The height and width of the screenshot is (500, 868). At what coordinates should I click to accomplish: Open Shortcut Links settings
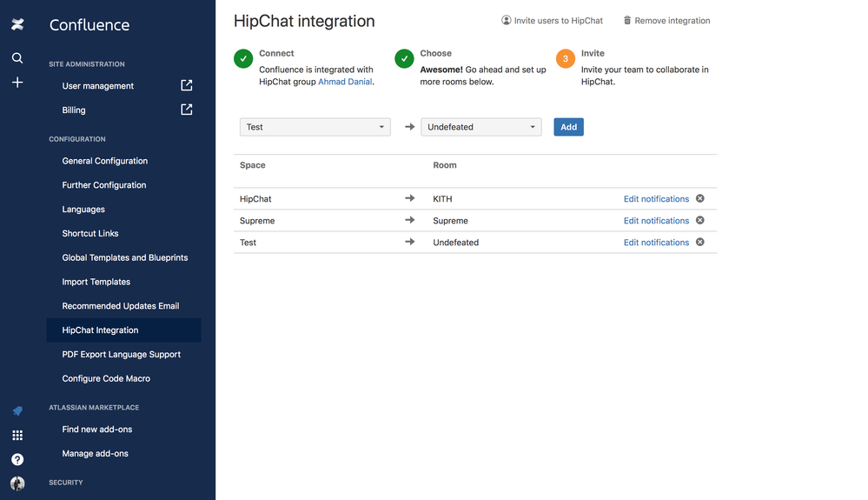point(90,234)
